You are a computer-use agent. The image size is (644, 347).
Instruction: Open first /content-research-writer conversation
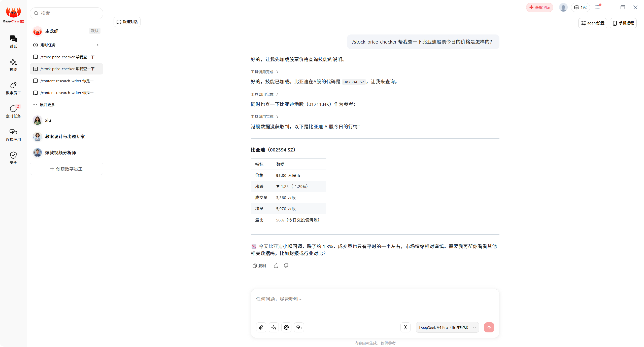(66, 81)
